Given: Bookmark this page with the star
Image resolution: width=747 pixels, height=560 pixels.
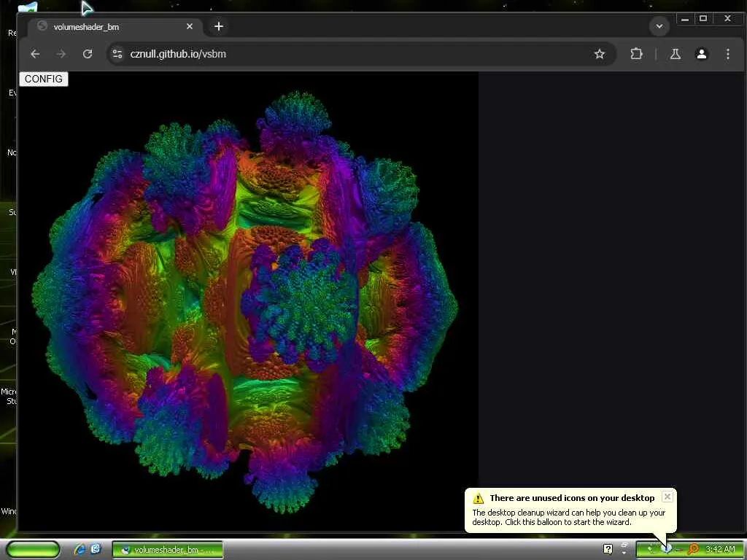Looking at the screenshot, I should pyautogui.click(x=600, y=54).
